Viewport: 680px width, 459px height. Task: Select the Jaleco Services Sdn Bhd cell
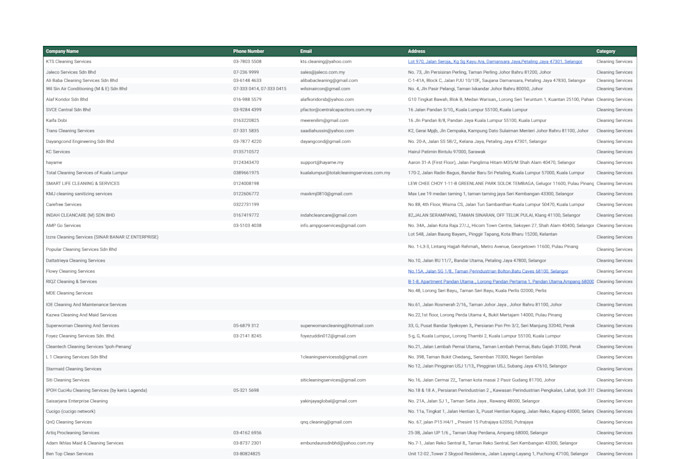pyautogui.click(x=71, y=72)
